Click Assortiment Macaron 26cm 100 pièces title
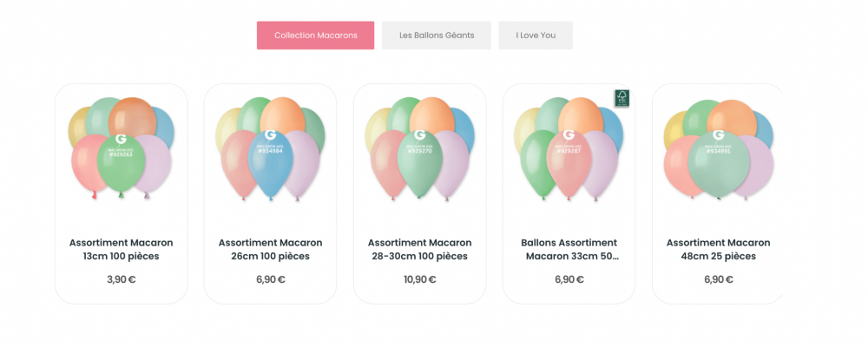 [x=270, y=250]
